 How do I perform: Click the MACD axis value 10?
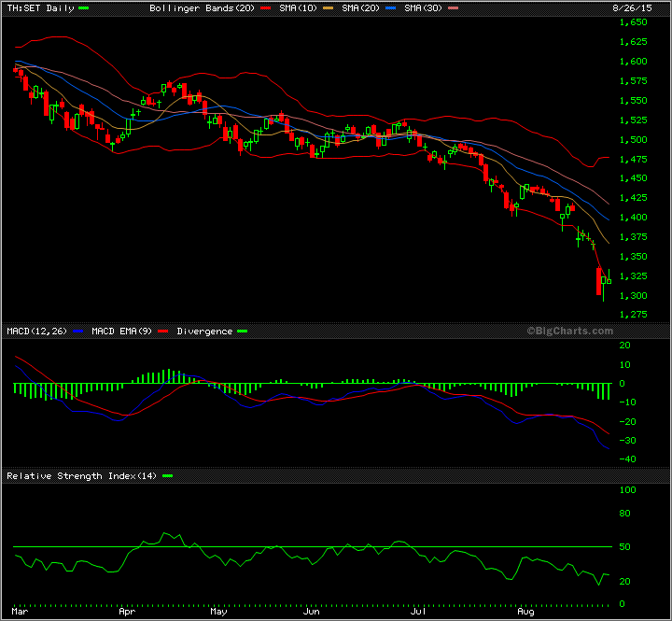624,365
